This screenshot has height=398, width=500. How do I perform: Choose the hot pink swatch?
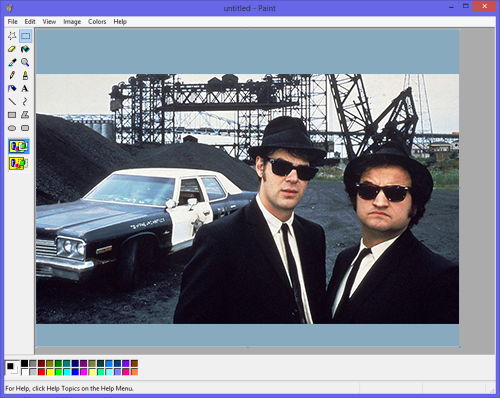point(126,372)
